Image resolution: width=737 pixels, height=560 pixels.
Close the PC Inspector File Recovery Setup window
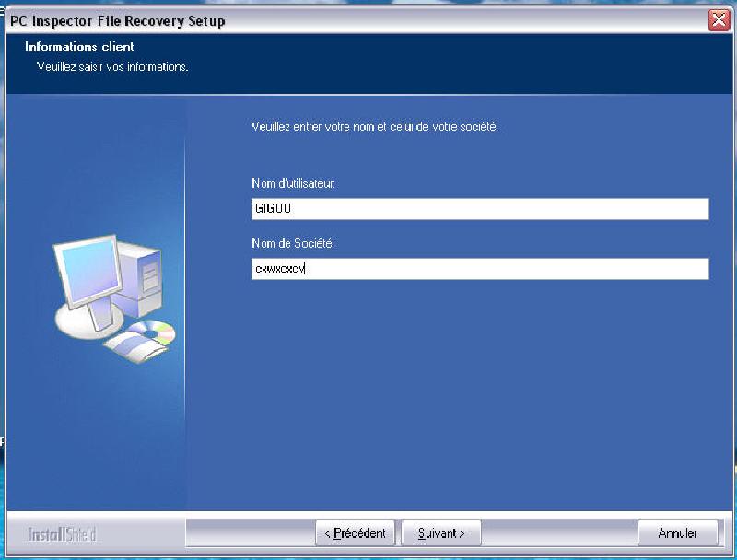(719, 20)
